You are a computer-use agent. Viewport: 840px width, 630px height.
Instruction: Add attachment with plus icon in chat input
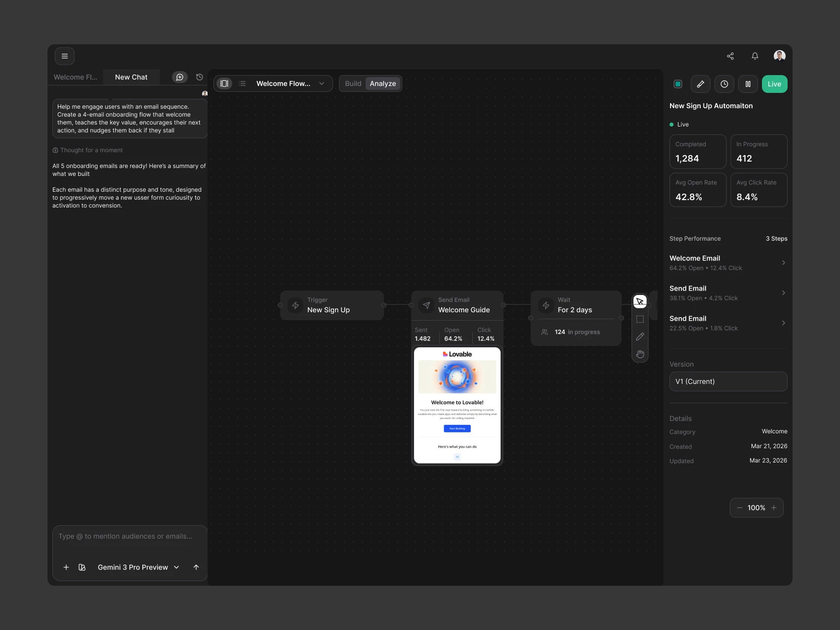point(66,567)
